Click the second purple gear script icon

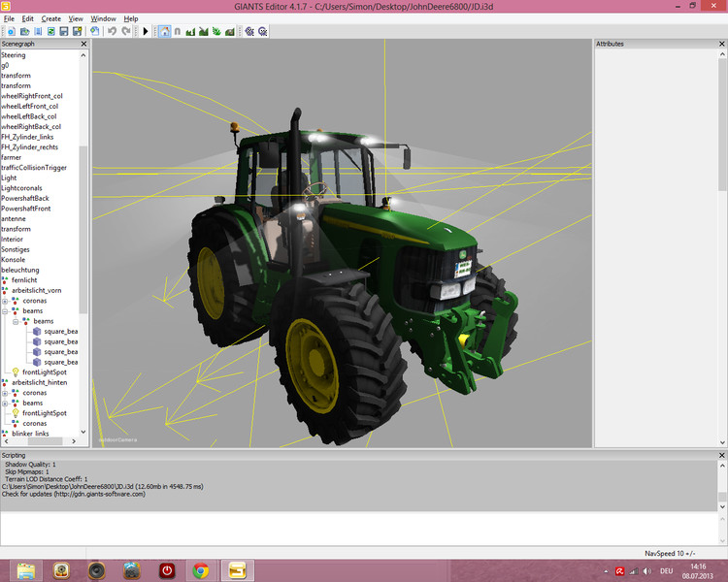[x=263, y=31]
